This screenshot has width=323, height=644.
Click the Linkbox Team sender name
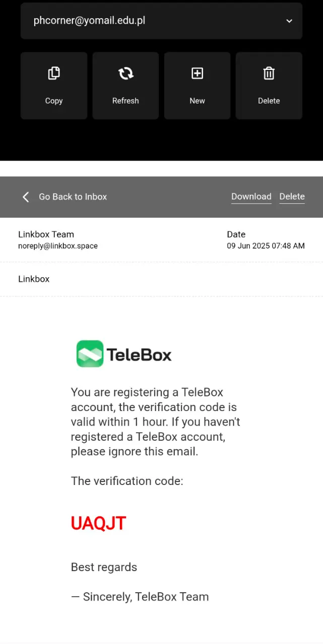(46, 234)
